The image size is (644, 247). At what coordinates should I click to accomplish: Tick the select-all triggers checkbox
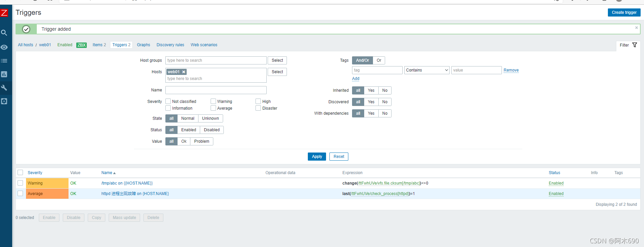coord(20,172)
